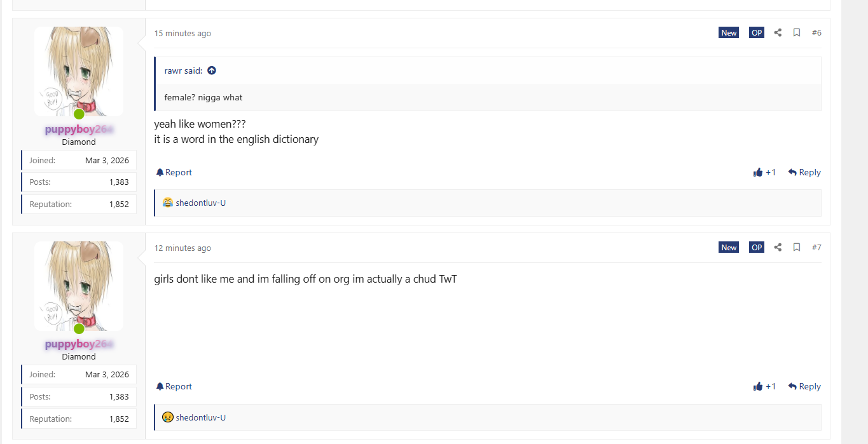This screenshot has height=444, width=868.
Task: Open puppyboy264 username on post #6
Action: (x=79, y=130)
